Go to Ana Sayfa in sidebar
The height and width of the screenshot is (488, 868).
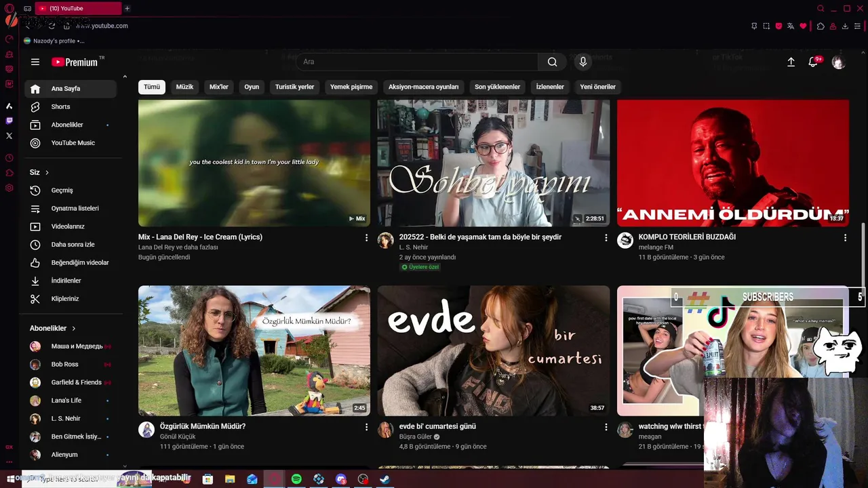point(71,89)
